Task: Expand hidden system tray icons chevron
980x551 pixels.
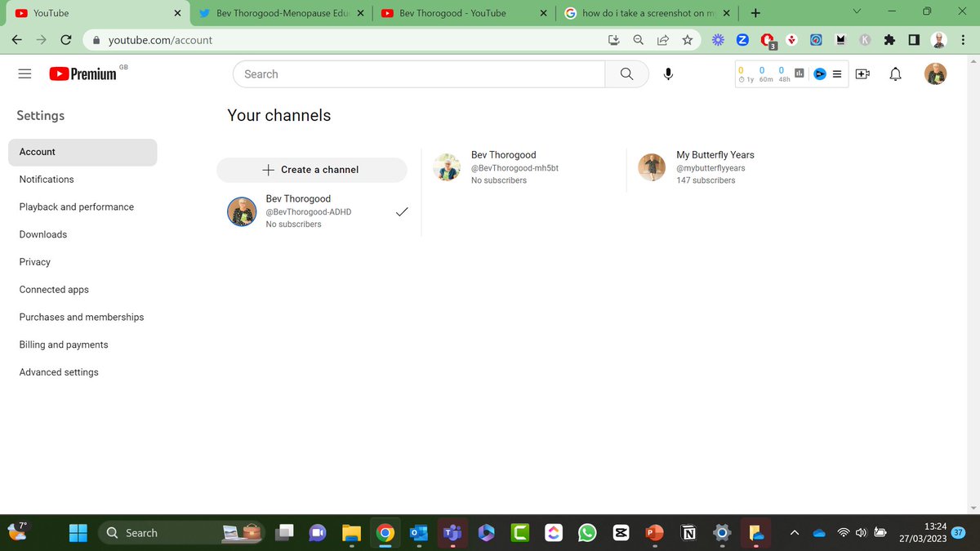Action: point(794,533)
